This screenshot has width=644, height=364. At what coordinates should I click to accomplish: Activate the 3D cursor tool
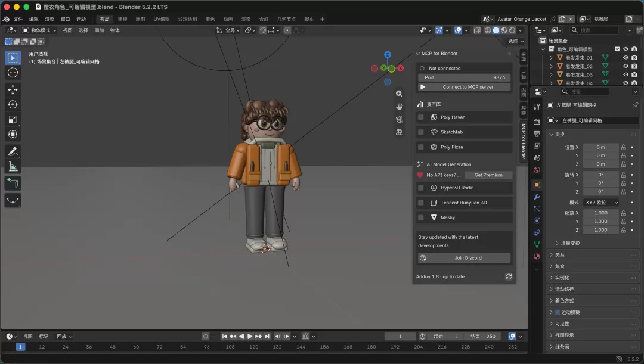pos(13,73)
